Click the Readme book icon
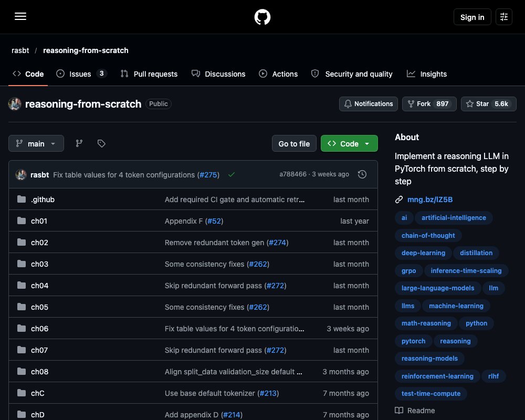Viewport: 525px width, 420px height. [x=399, y=410]
